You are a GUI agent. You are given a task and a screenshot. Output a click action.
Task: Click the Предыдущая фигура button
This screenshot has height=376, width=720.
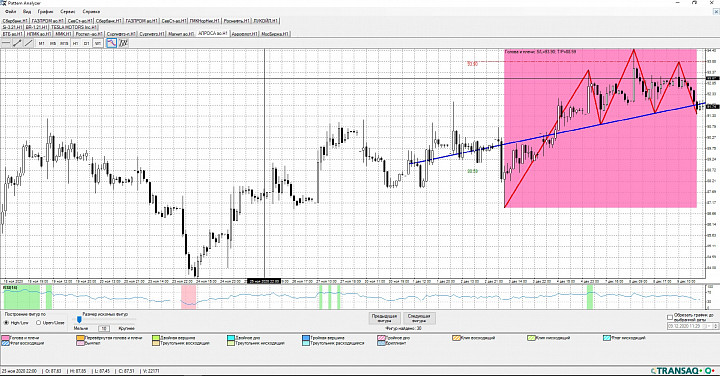coord(384,319)
